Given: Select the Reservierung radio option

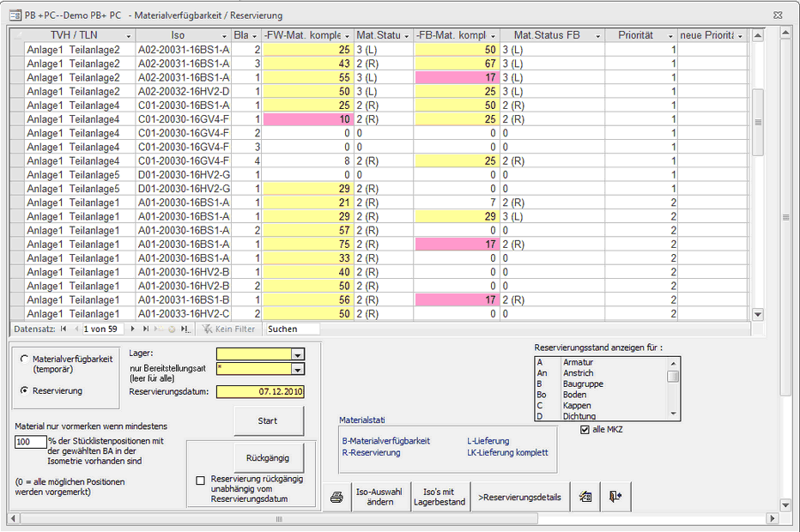Looking at the screenshot, I should [x=24, y=390].
